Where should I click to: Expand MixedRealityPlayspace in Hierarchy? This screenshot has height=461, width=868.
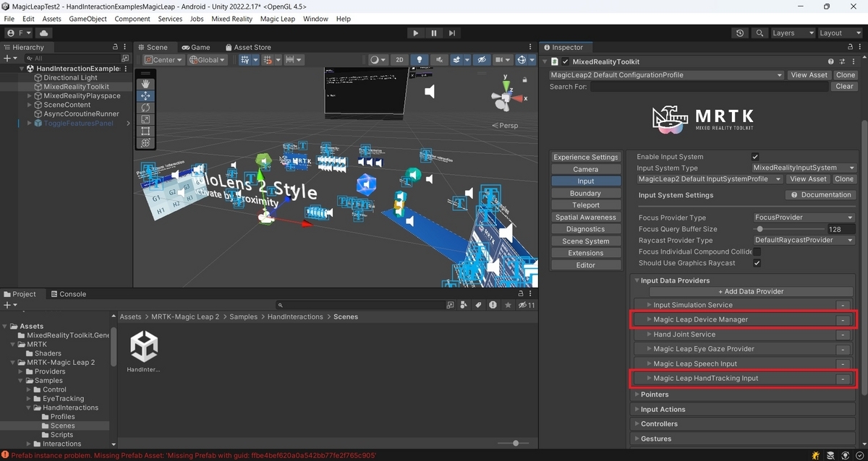[29, 96]
